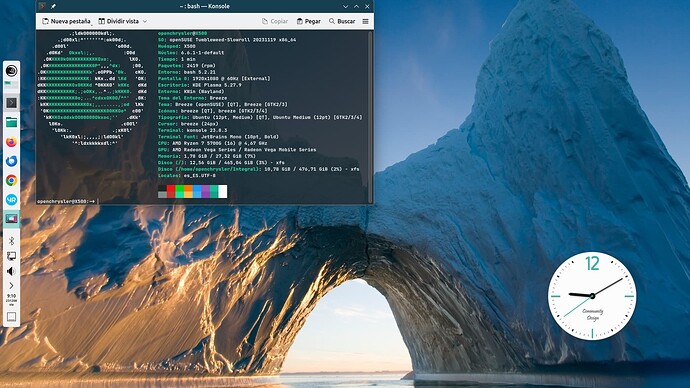
Task: Click the 'Paquetes: 2419 (rpm)' line
Action: coord(187,66)
